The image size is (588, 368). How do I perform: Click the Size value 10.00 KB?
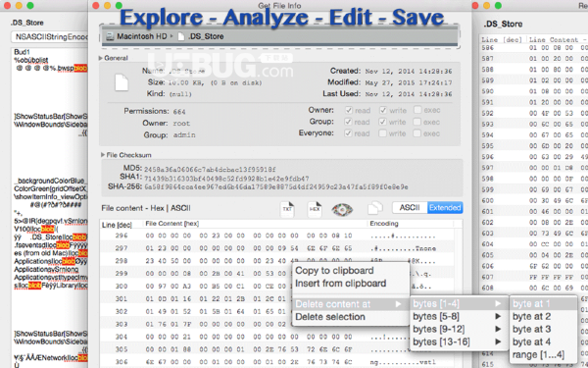185,82
